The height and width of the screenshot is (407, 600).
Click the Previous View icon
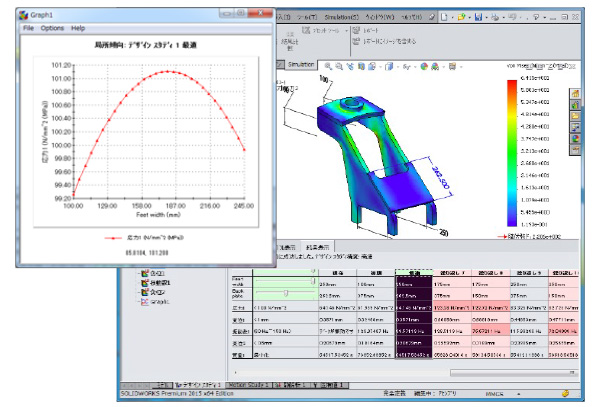(350, 67)
